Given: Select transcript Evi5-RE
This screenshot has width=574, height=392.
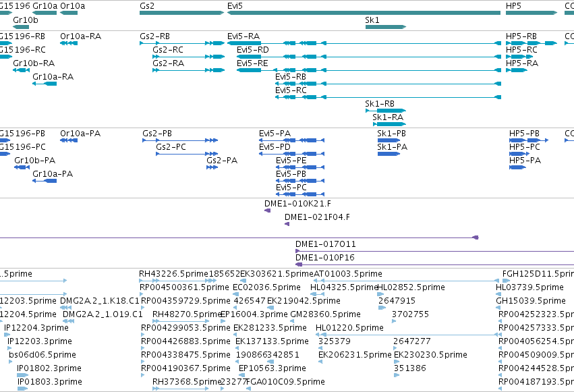Looking at the screenshot, I should (x=369, y=70).
